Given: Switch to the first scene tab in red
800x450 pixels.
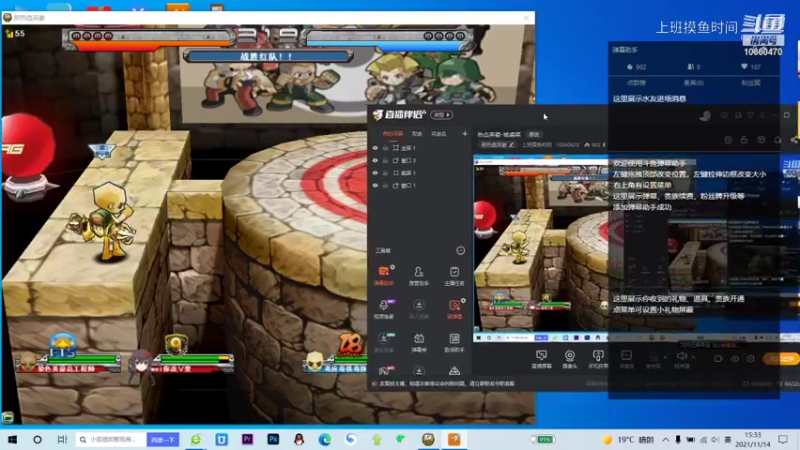Looking at the screenshot, I should [x=392, y=134].
